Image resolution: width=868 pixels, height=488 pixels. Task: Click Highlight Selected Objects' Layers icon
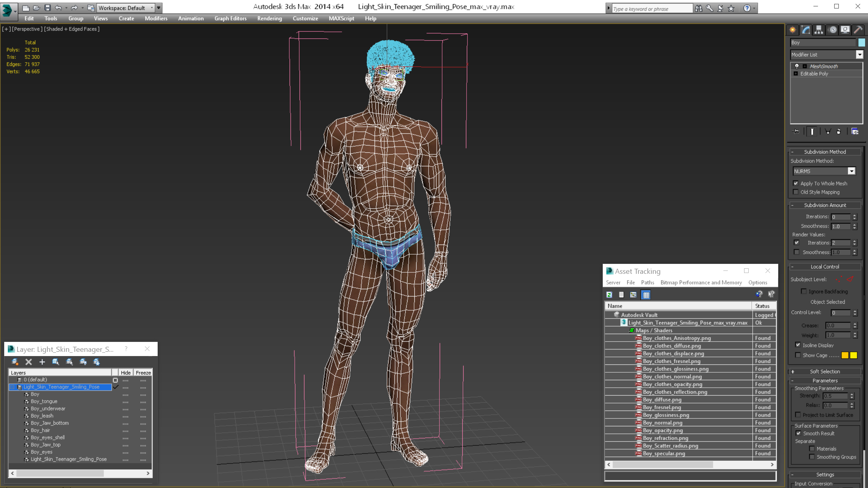(x=69, y=362)
